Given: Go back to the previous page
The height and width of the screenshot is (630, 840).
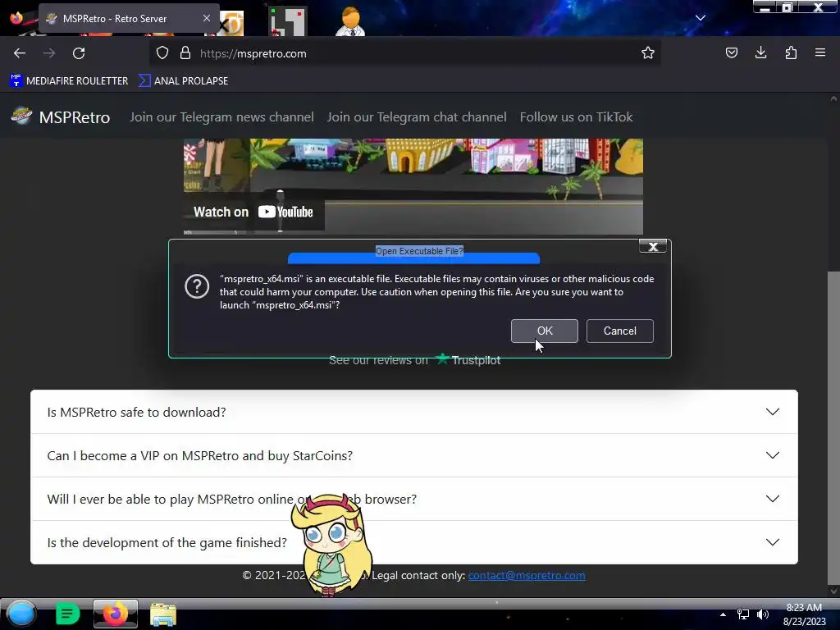Looking at the screenshot, I should [x=20, y=53].
